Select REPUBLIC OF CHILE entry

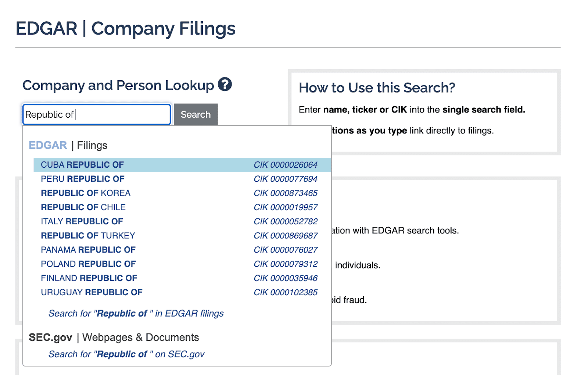83,207
